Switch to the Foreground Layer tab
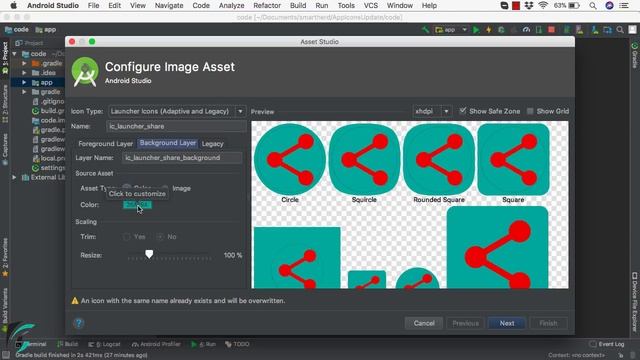 point(105,144)
